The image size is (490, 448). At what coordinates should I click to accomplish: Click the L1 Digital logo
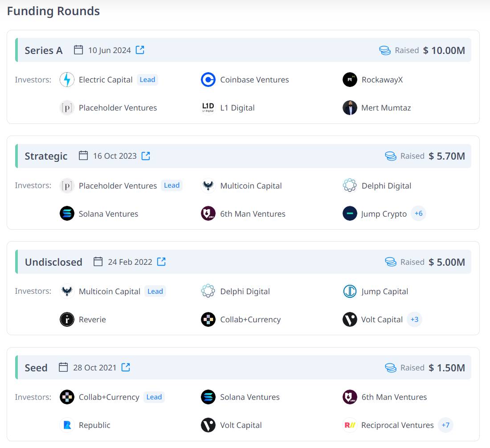208,108
